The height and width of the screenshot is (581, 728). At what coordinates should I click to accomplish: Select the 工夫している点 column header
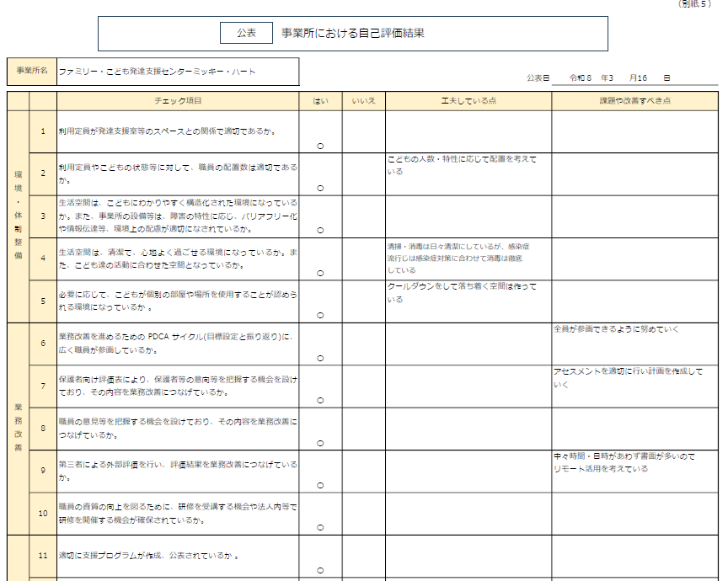[x=468, y=101]
